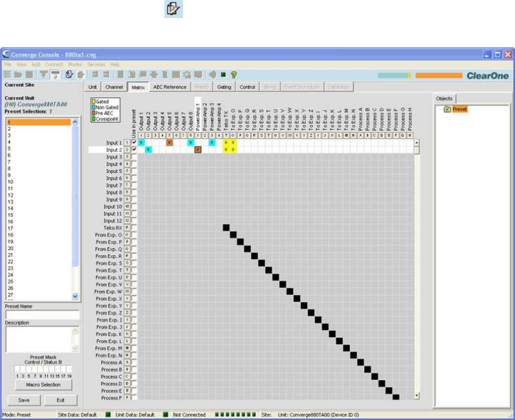This screenshot has width=515, height=420.
Task: Click the yellow Gated legend swatch
Action: [93, 102]
